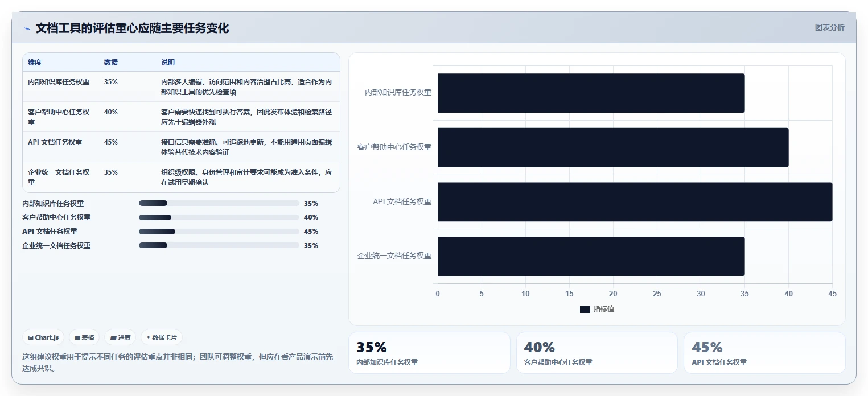Viewport: 868px width, 396px height.
Task: Click the 内部知识库任务权重 chart bar
Action: [591, 93]
